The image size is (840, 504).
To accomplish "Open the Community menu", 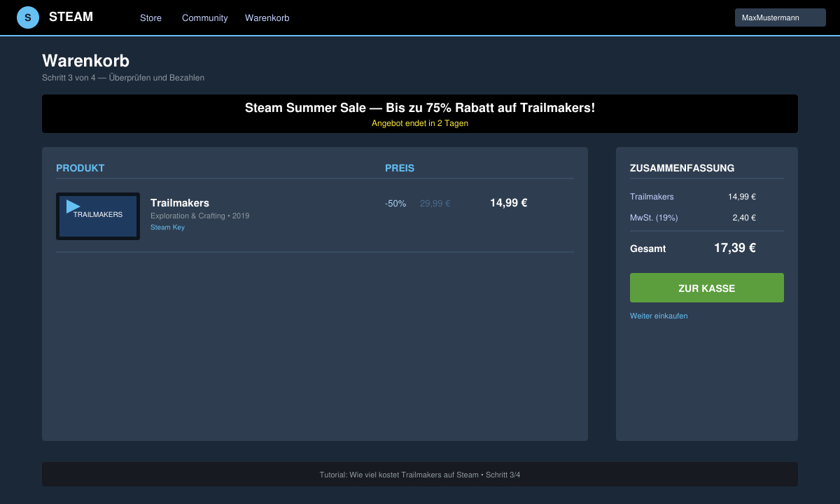I will [x=204, y=18].
